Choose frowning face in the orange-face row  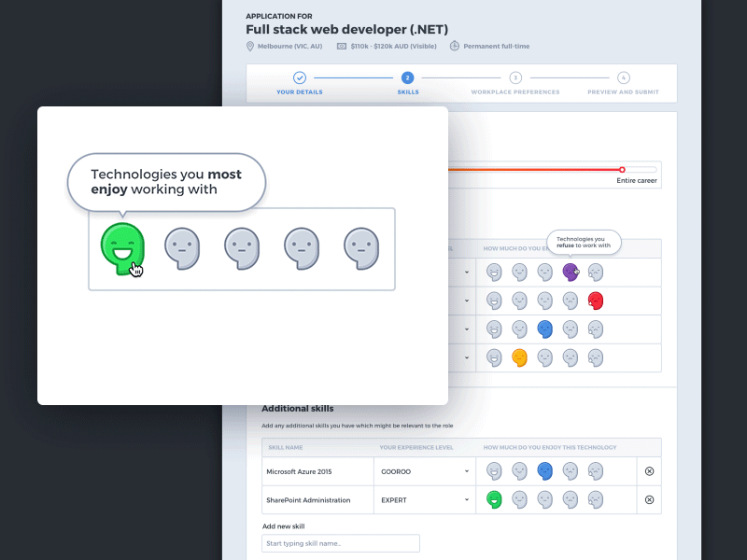pyautogui.click(x=571, y=357)
